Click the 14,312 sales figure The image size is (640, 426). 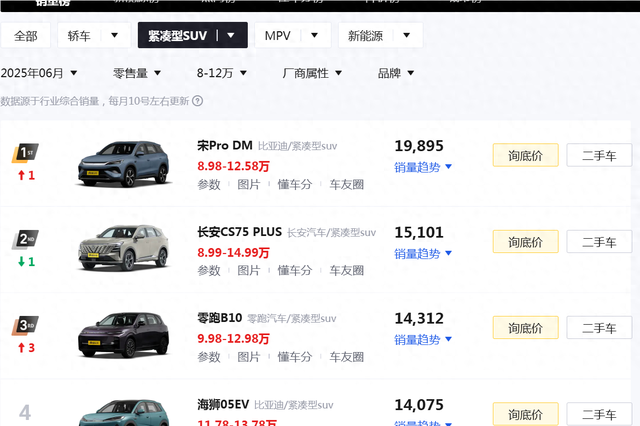click(419, 318)
